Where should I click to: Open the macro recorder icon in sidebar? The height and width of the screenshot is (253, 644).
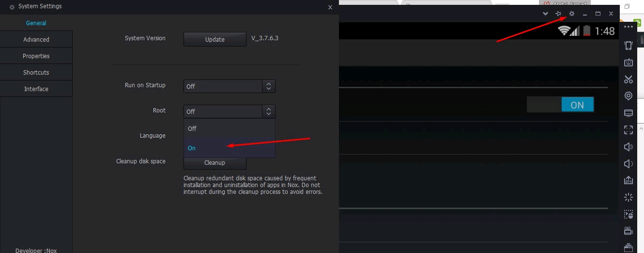pos(629,214)
